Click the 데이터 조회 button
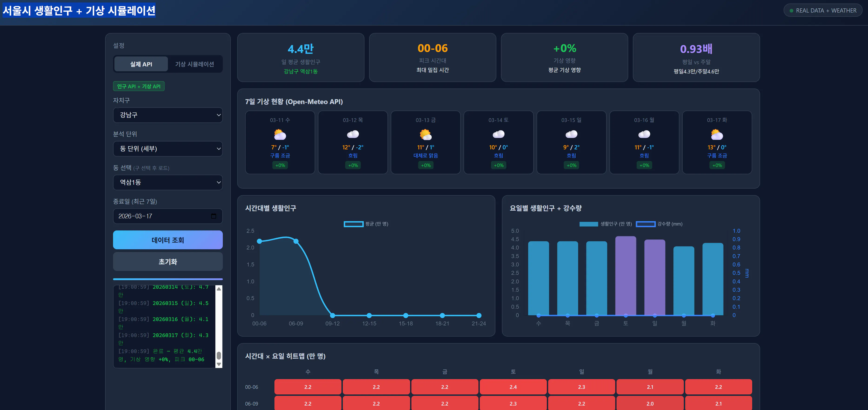This screenshot has height=410, width=868. pos(167,240)
